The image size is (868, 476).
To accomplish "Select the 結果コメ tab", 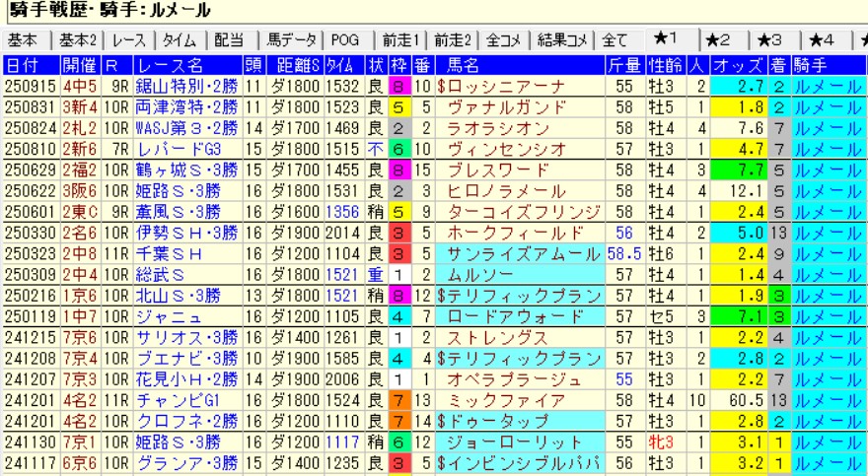I will click(x=562, y=40).
